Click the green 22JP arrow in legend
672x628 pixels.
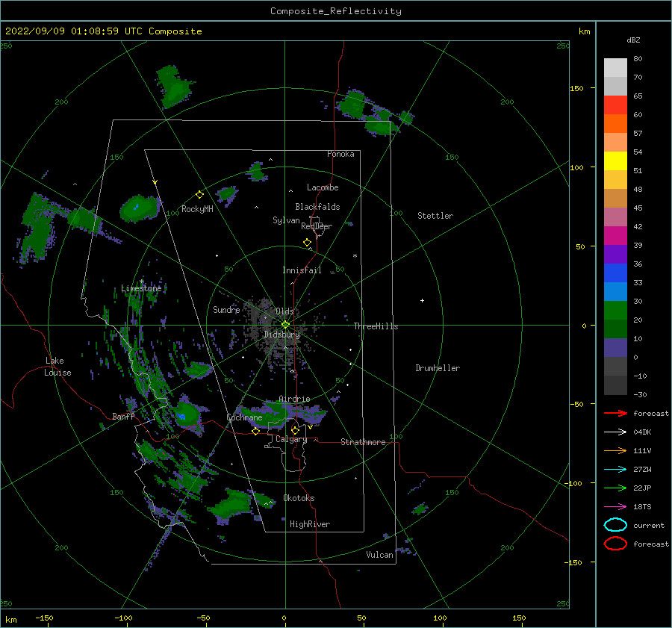pos(615,488)
